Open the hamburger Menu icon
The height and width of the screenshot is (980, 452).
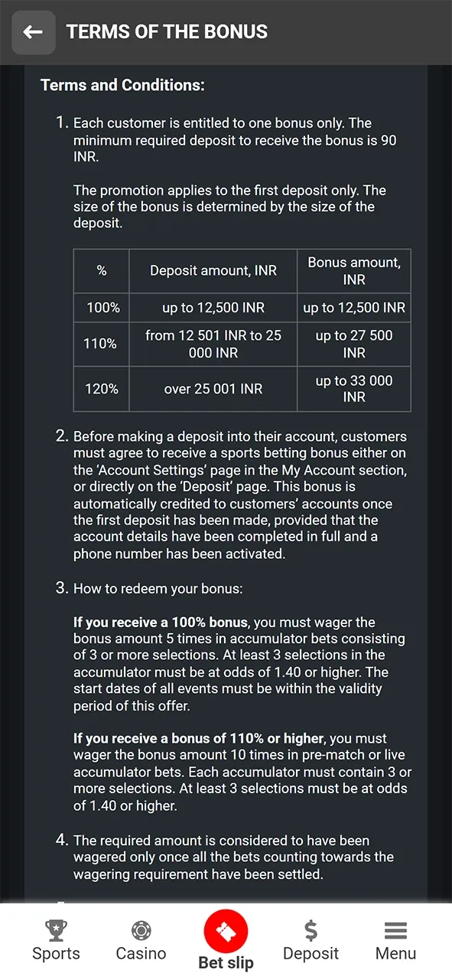coord(395,931)
